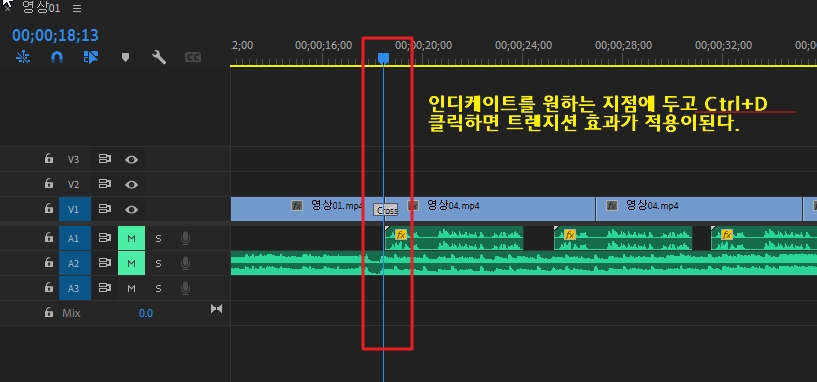Toggle lock on track A3

pos(48,288)
